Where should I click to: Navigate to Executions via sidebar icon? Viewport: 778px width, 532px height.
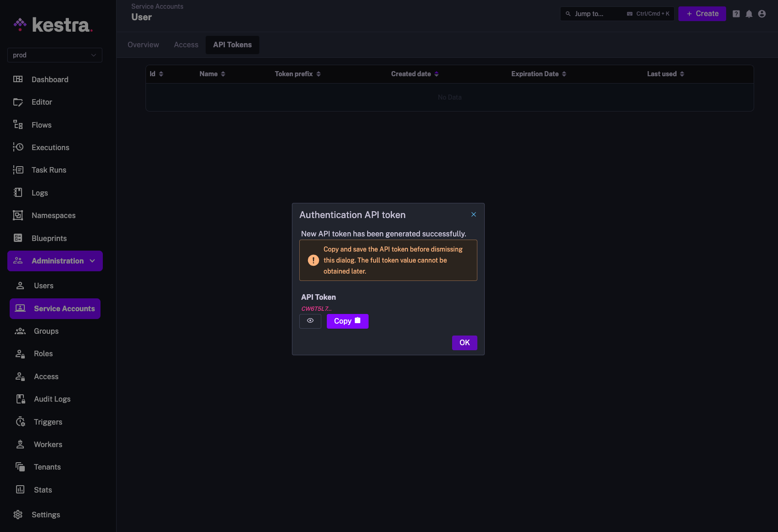coord(18,147)
